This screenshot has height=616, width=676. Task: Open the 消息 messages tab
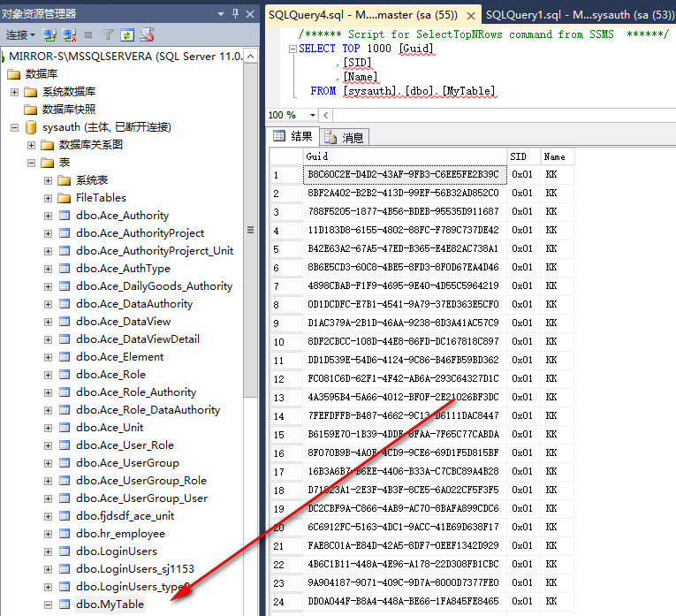[x=345, y=138]
